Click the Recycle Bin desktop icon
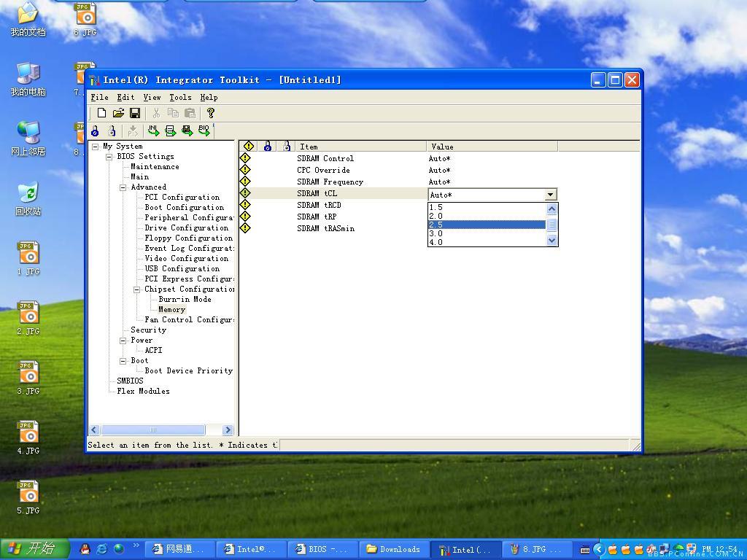 point(28,198)
